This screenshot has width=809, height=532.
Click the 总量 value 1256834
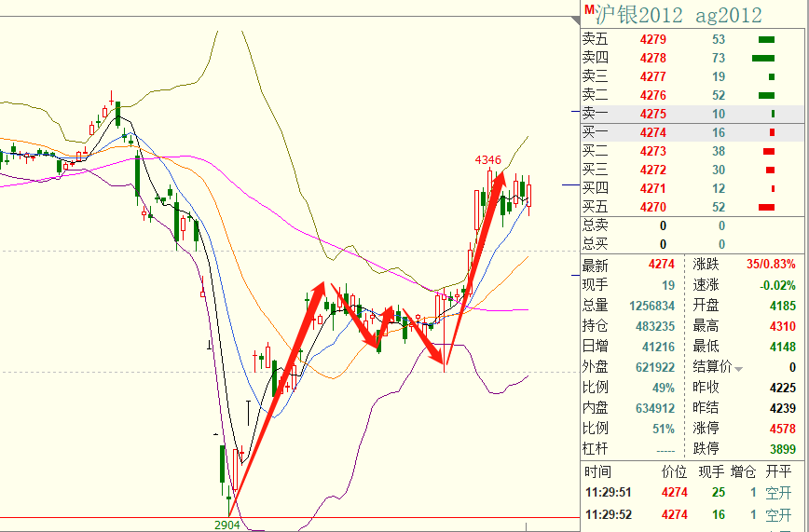(x=651, y=306)
